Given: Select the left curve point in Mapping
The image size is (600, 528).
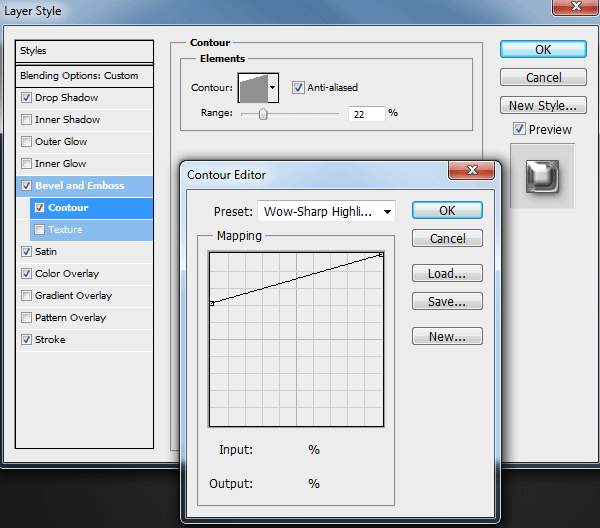Looking at the screenshot, I should tap(212, 303).
